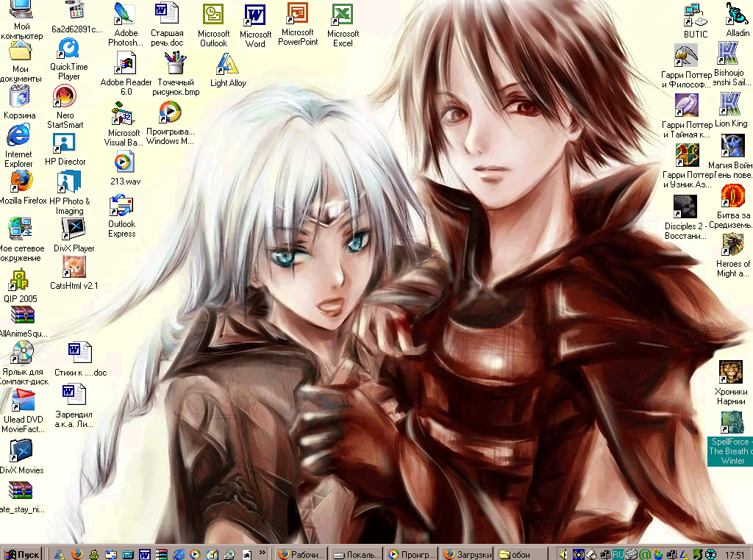This screenshot has height=560, width=753.
Task: Open the Пуск start menu
Action: [21, 554]
